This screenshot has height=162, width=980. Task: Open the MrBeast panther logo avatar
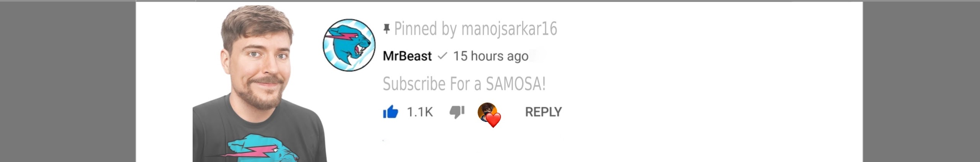point(349,45)
